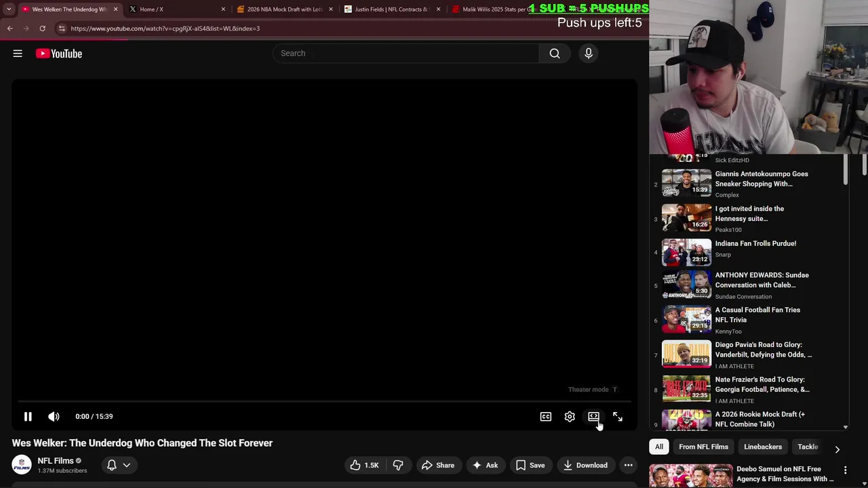
Task: Type in the YouTube search field
Action: tap(406, 54)
